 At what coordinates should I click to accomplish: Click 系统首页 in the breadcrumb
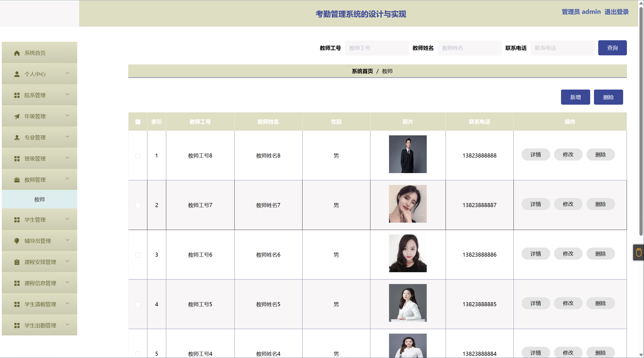click(x=362, y=71)
